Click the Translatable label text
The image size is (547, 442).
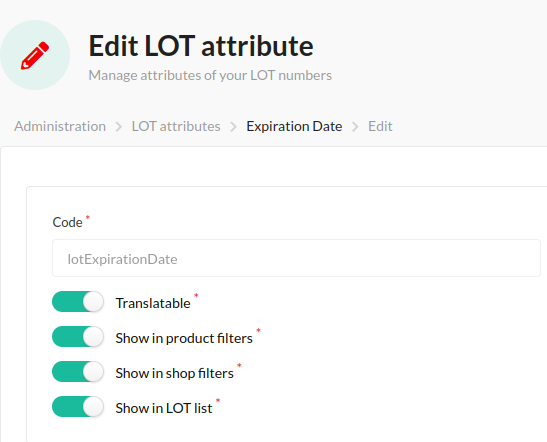pyautogui.click(x=153, y=303)
